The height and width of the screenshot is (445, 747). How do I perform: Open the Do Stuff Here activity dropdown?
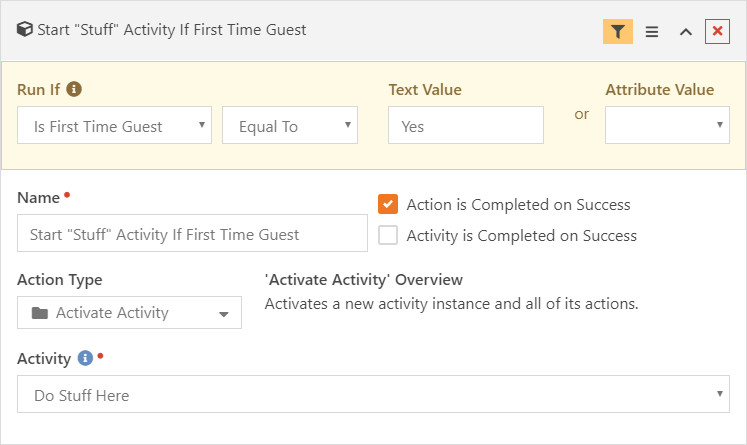point(374,394)
